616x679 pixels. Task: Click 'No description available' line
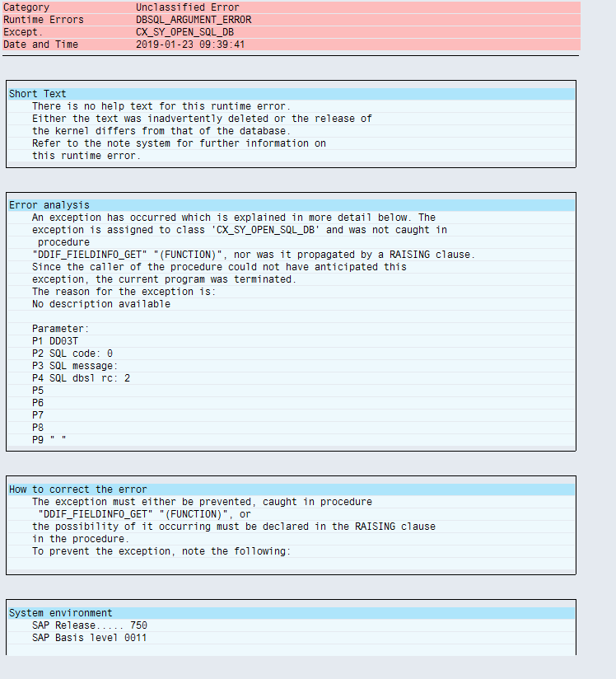[x=101, y=304]
